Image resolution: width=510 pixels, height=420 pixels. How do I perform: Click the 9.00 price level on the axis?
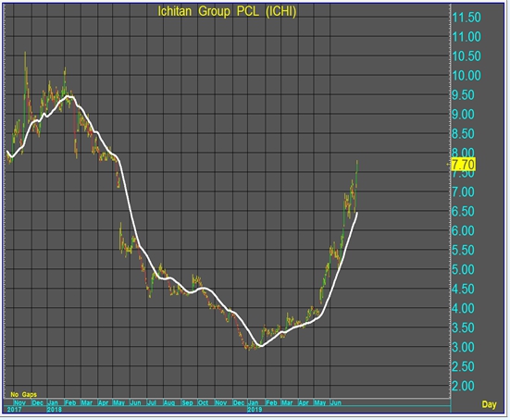(x=464, y=114)
